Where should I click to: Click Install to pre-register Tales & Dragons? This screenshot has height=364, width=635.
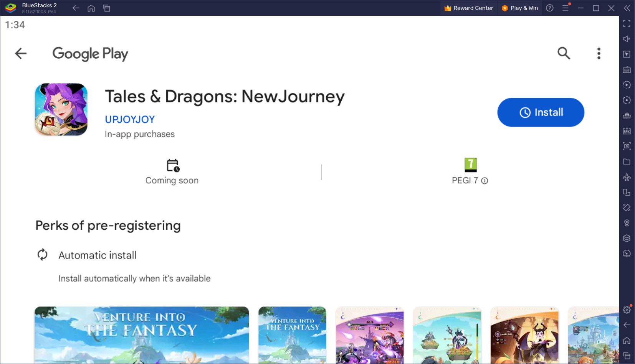pyautogui.click(x=541, y=112)
